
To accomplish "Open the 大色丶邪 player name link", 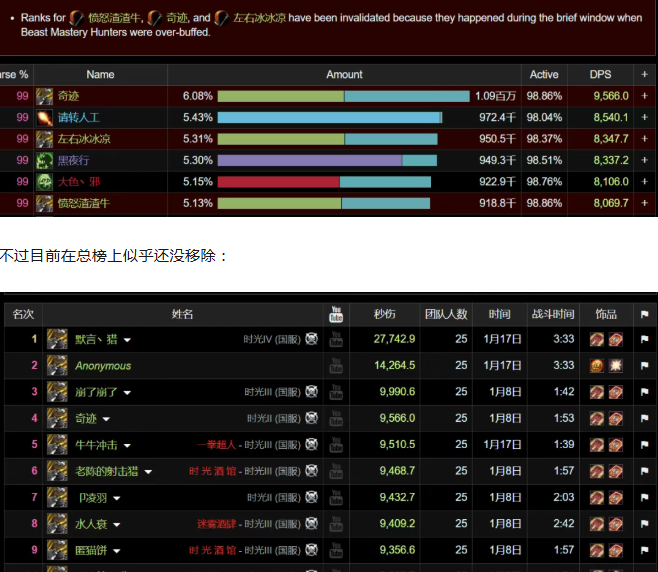I will [x=78, y=182].
